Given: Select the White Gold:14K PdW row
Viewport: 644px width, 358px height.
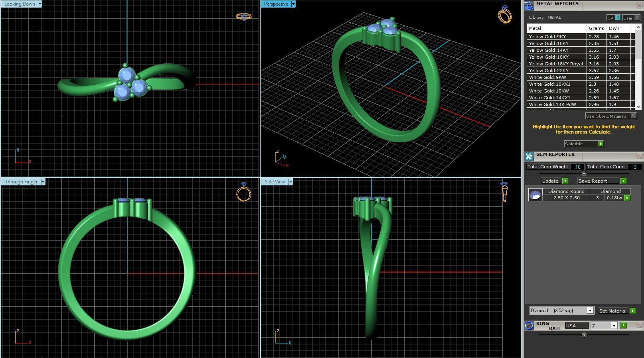Looking at the screenshot, I should [581, 104].
